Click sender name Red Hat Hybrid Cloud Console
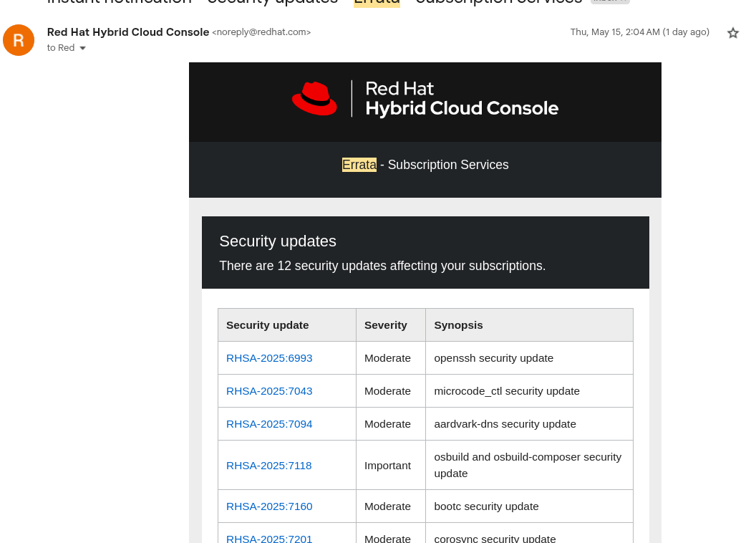 (128, 32)
